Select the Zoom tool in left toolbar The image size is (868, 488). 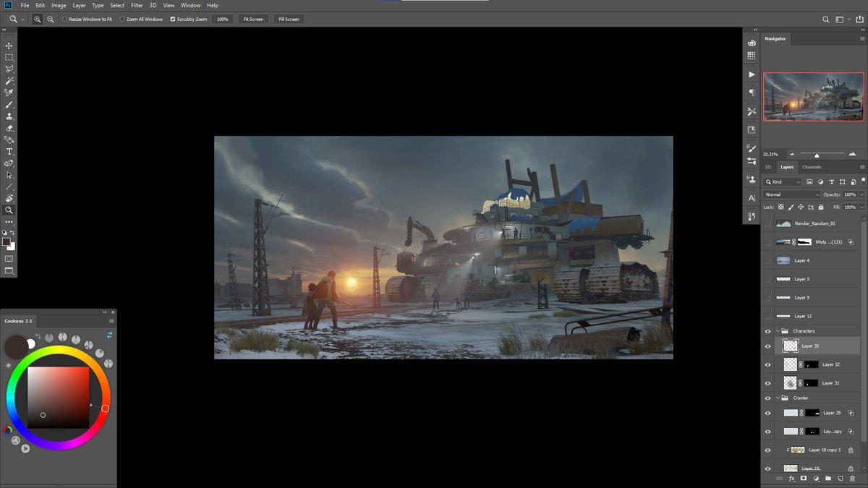click(x=9, y=210)
